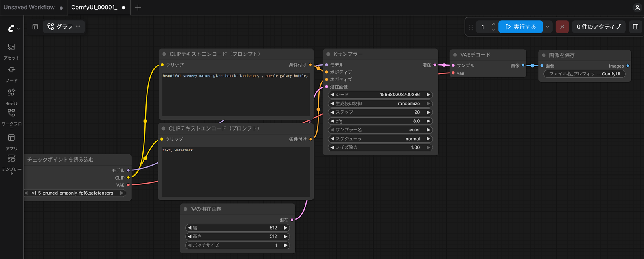Open the user account icon

coord(637,8)
